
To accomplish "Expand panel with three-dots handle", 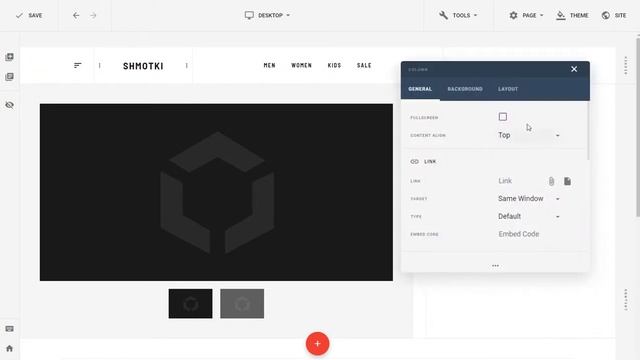I will coord(496,266).
